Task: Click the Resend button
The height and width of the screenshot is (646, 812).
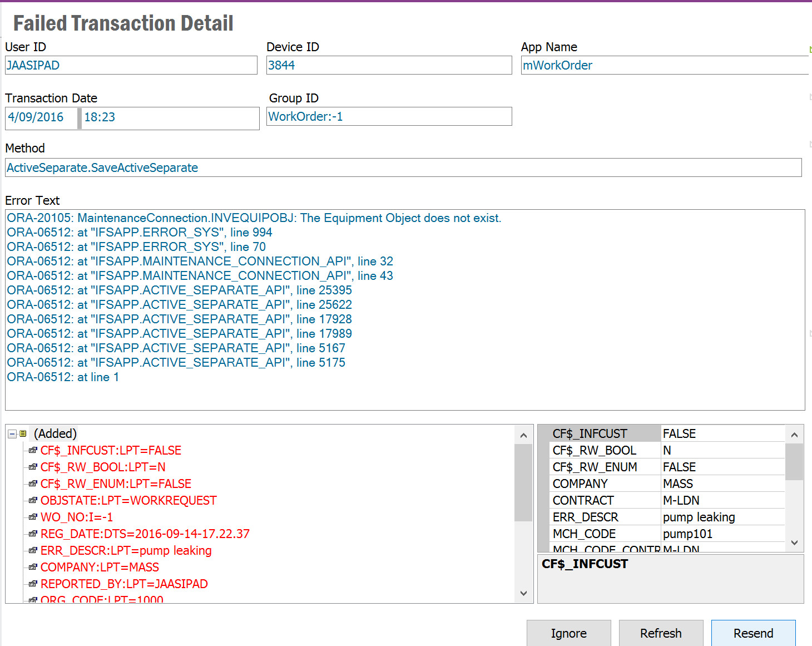Action: pos(753,633)
